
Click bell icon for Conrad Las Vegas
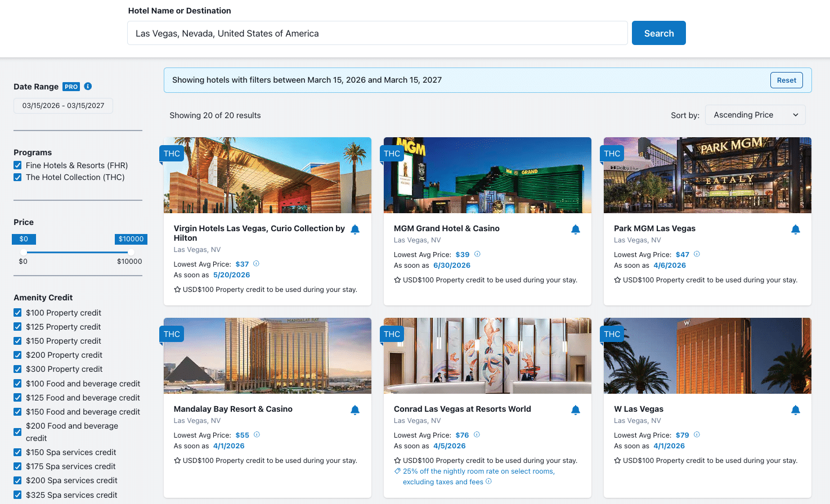point(575,410)
